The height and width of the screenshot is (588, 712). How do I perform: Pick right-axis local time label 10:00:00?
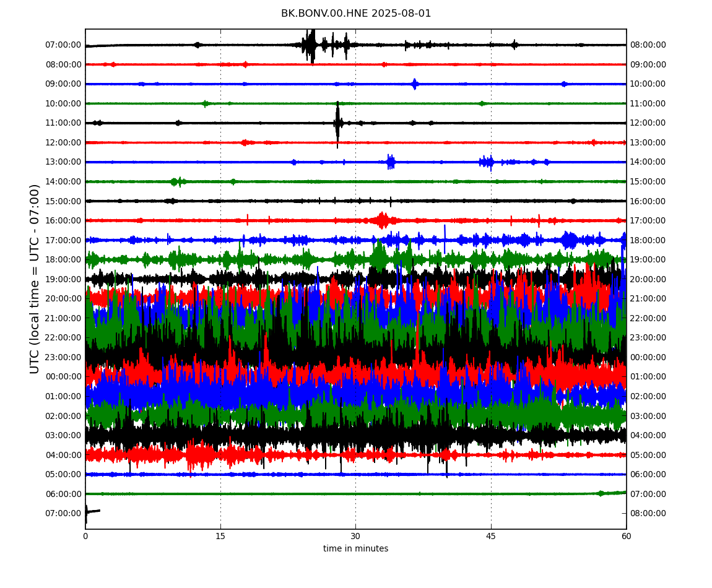pos(648,84)
